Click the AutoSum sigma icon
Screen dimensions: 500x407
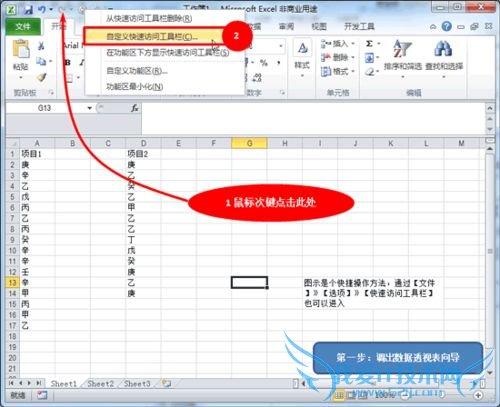pyautogui.click(x=369, y=44)
